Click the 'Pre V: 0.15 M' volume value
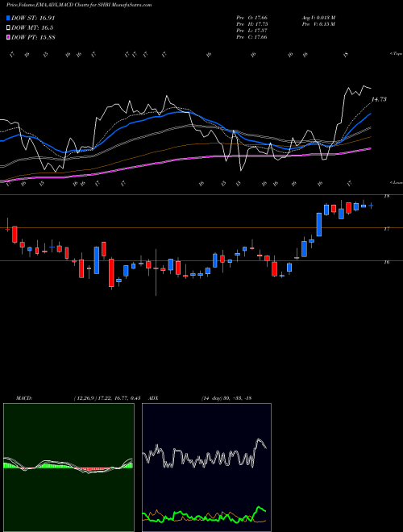 pyautogui.click(x=318, y=24)
